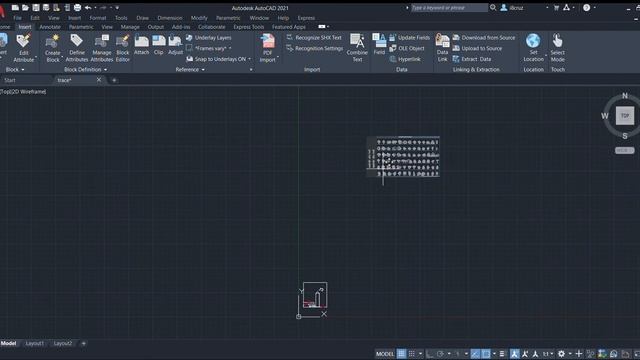Click Update Fields
Viewport: 640px width, 360px height.
tap(409, 38)
